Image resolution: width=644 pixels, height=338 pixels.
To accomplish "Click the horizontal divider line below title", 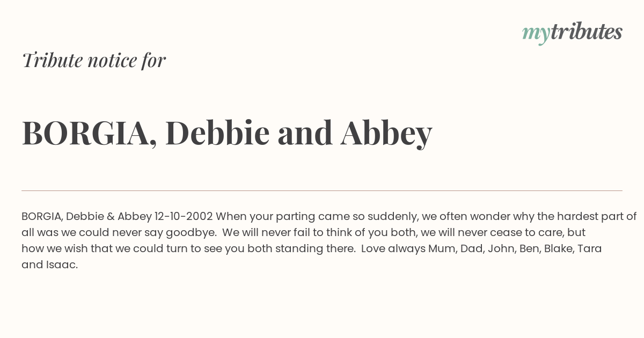I will [x=322, y=190].
